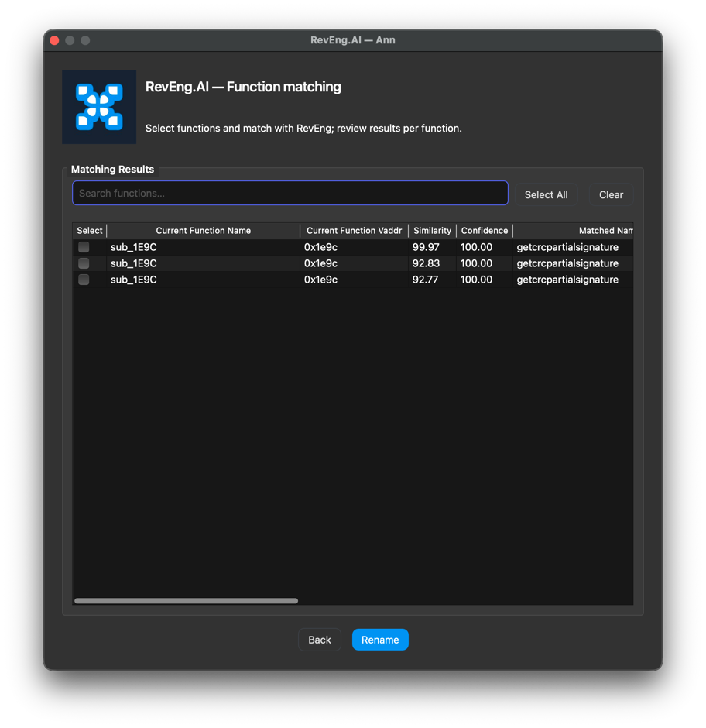Select sub_1E9C name in the 99.97 row
This screenshot has height=728, width=706.
(134, 247)
